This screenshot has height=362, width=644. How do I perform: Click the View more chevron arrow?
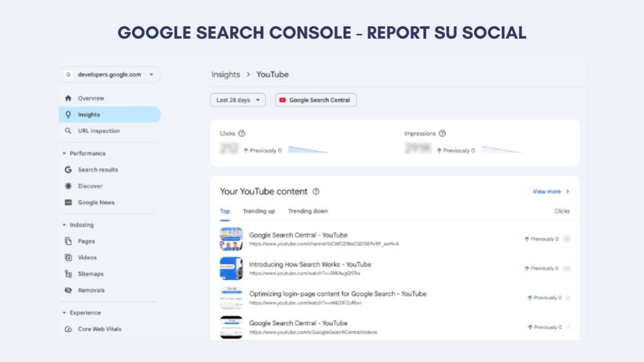[x=568, y=192]
